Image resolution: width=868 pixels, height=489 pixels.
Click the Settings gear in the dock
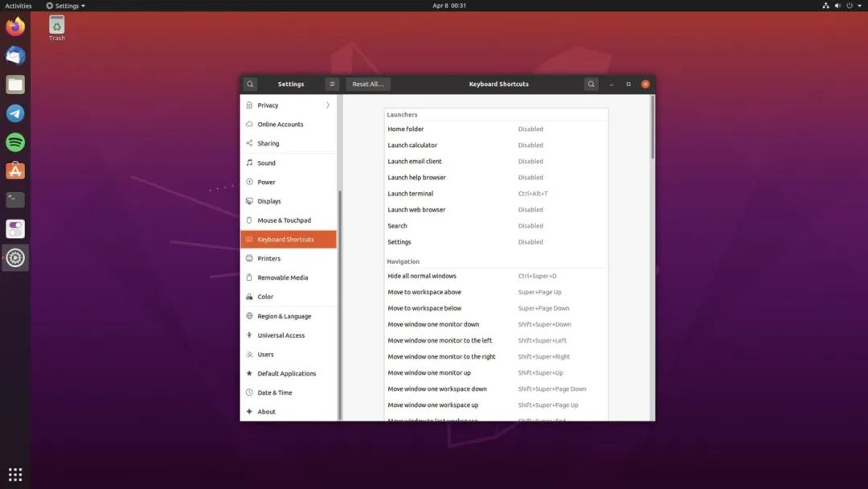tap(15, 257)
